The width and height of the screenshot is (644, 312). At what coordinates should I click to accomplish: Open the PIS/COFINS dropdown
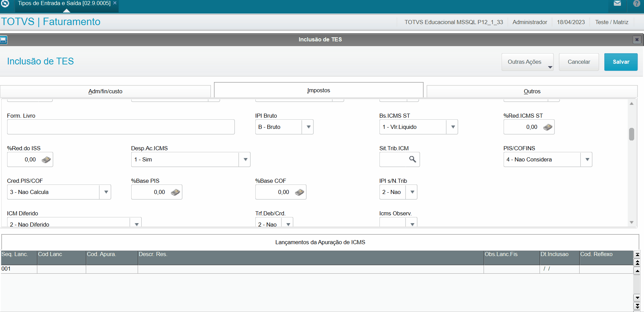[x=587, y=159]
